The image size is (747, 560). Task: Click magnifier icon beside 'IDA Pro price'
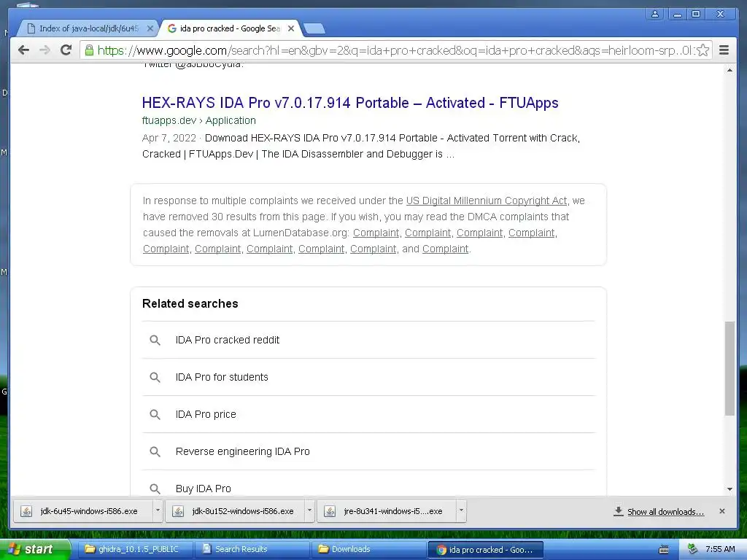[155, 414]
